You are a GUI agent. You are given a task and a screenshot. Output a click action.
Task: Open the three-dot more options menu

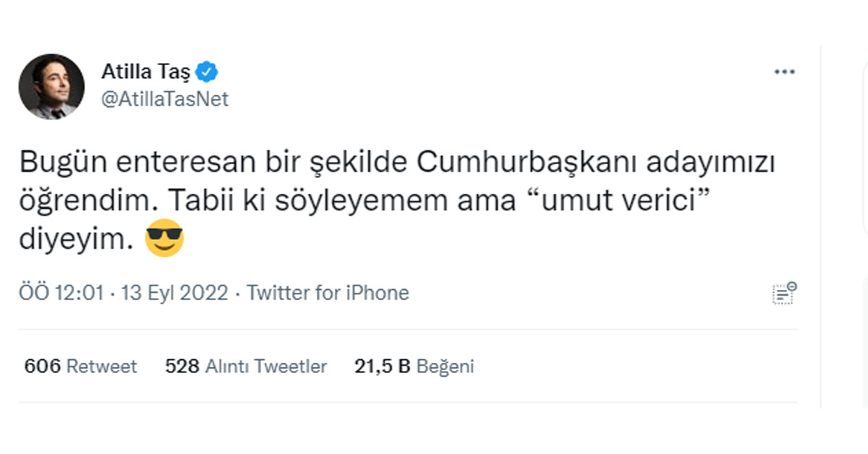(784, 72)
